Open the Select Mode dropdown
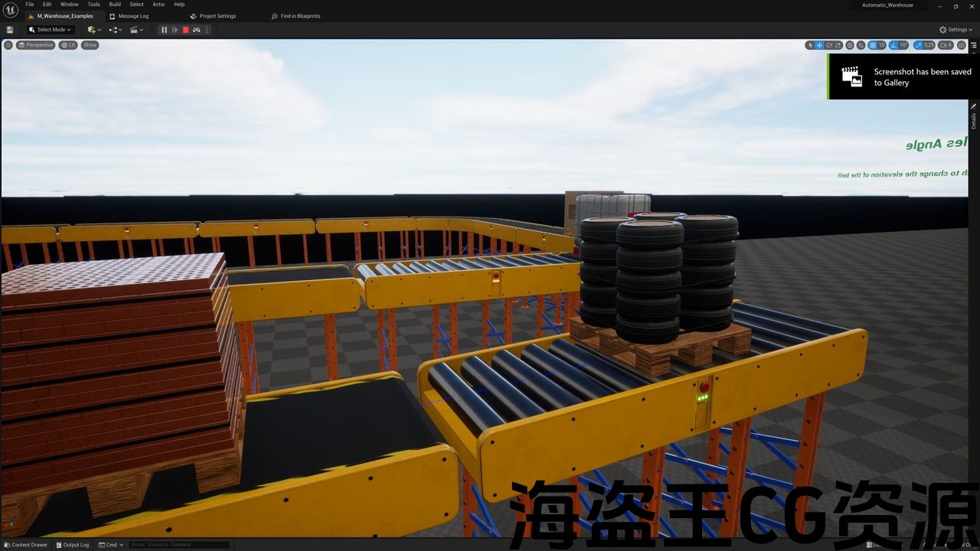Image resolution: width=980 pixels, height=551 pixels. pos(51,30)
